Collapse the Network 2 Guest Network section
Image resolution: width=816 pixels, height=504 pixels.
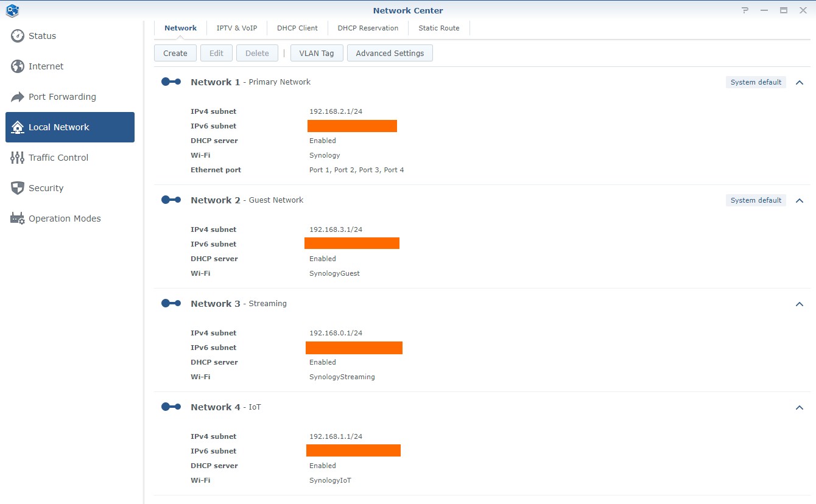pos(800,200)
